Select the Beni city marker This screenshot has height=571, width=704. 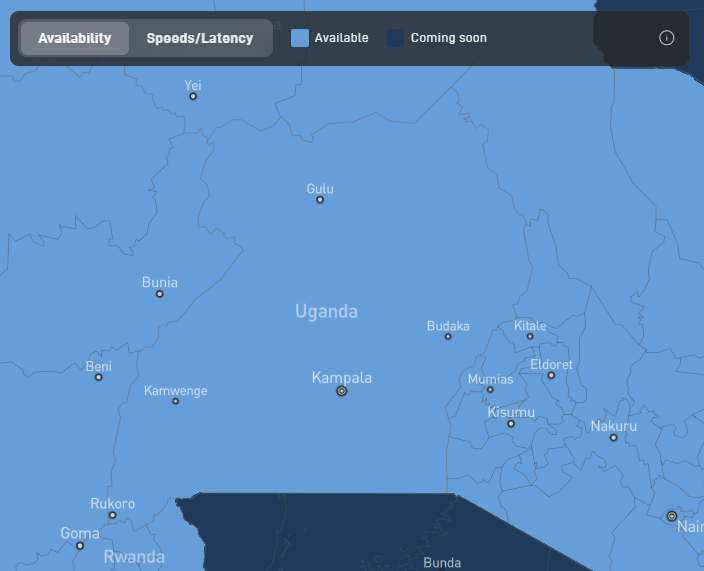[99, 377]
